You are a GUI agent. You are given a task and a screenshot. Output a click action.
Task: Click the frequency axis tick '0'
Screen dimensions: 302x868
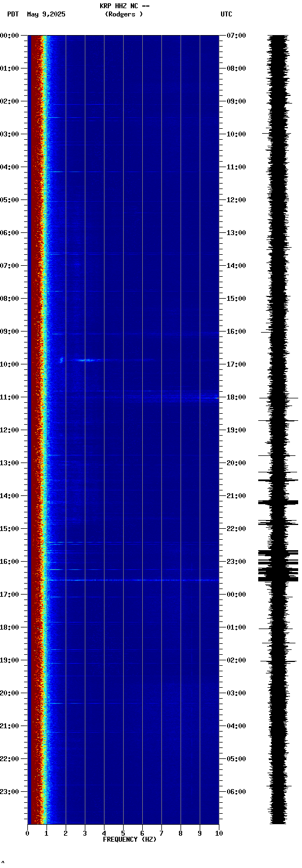coord(27,833)
